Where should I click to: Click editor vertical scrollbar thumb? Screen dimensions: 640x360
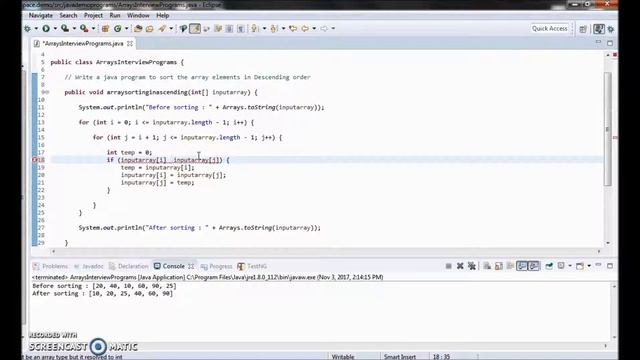(608, 129)
